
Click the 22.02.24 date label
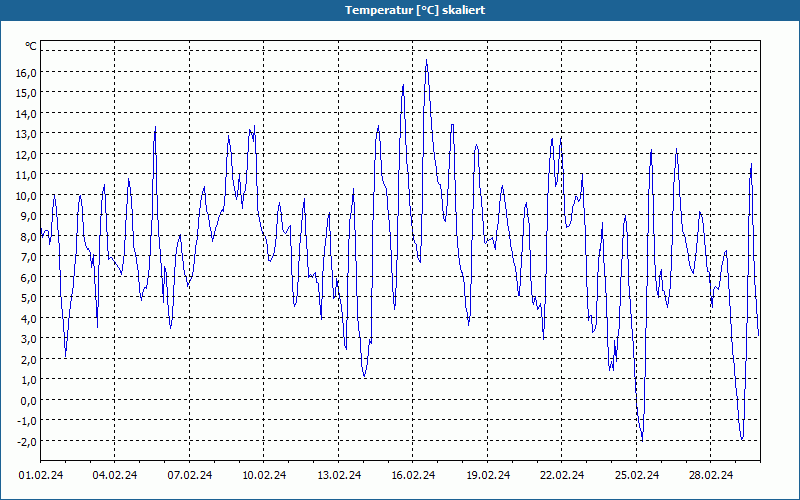tap(562, 475)
